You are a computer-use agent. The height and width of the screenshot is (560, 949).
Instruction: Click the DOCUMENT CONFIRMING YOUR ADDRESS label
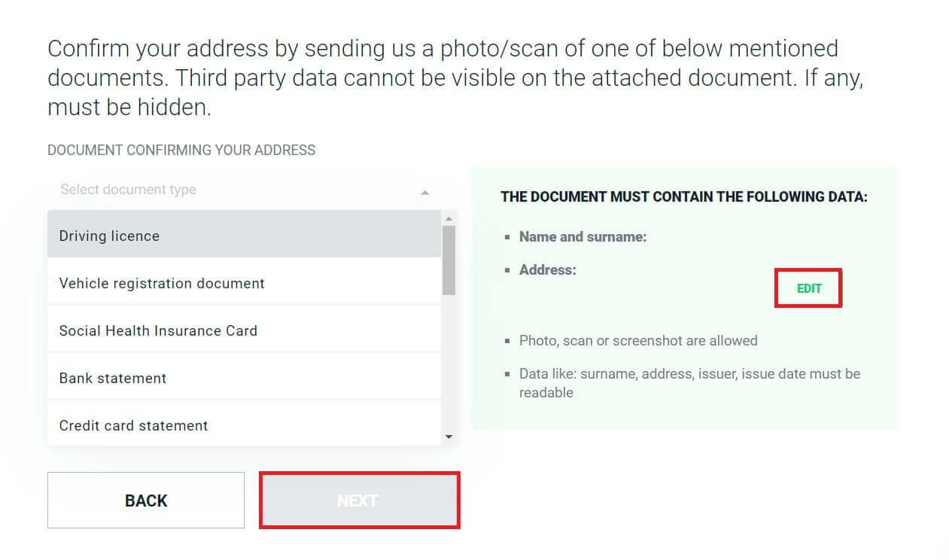pyautogui.click(x=181, y=150)
